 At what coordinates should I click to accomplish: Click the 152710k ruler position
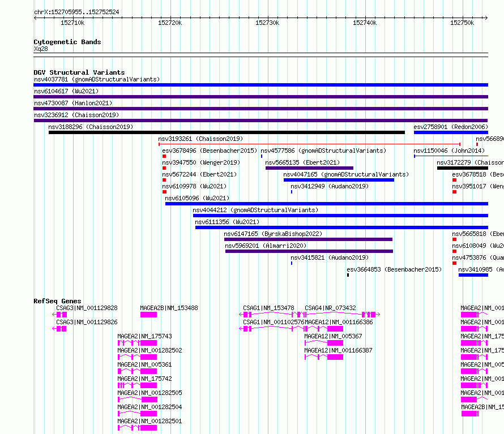point(72,23)
